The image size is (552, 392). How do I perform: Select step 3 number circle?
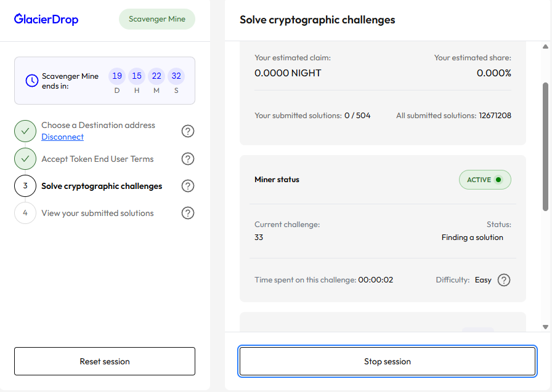[25, 186]
